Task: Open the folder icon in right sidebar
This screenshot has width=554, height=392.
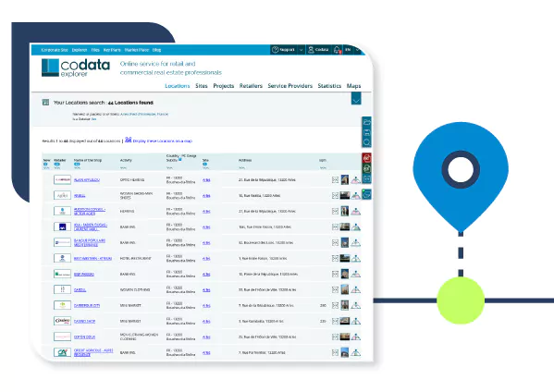Action: pyautogui.click(x=367, y=123)
